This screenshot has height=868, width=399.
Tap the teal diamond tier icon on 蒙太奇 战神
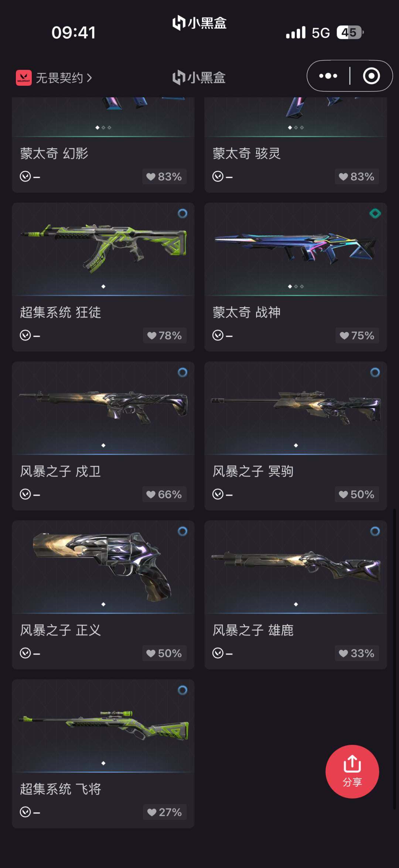tap(375, 213)
